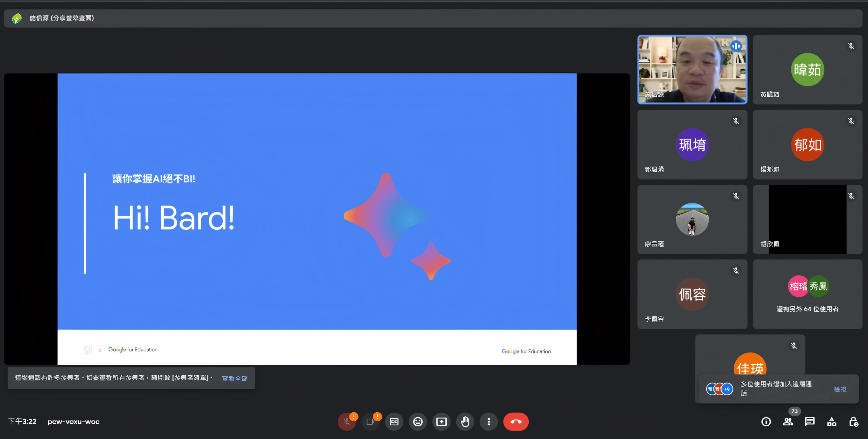Click the Hi! Bard! slide title
Image resolution: width=868 pixels, height=439 pixels.
[x=174, y=218]
